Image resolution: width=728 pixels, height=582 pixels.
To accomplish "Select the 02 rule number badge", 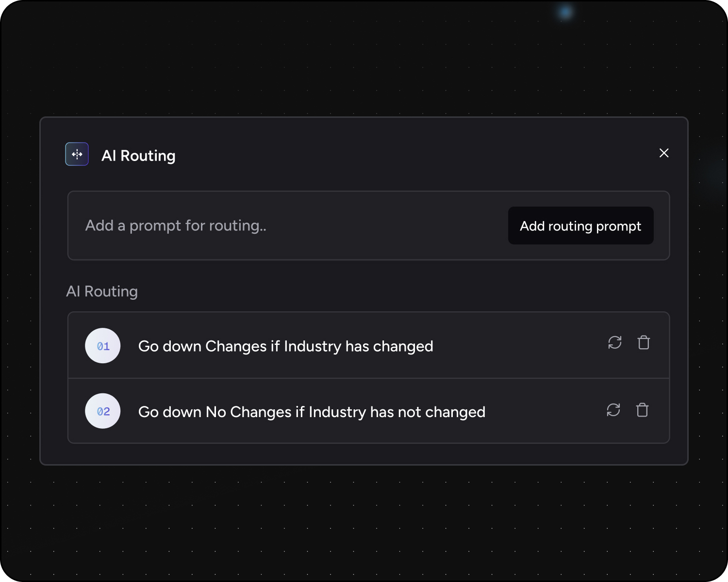I will click(103, 411).
